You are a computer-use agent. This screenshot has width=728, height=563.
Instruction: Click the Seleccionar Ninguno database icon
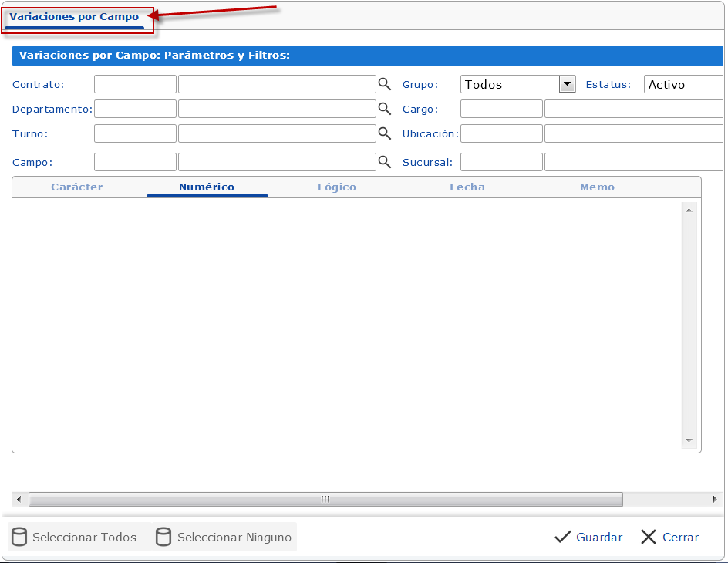coord(163,538)
